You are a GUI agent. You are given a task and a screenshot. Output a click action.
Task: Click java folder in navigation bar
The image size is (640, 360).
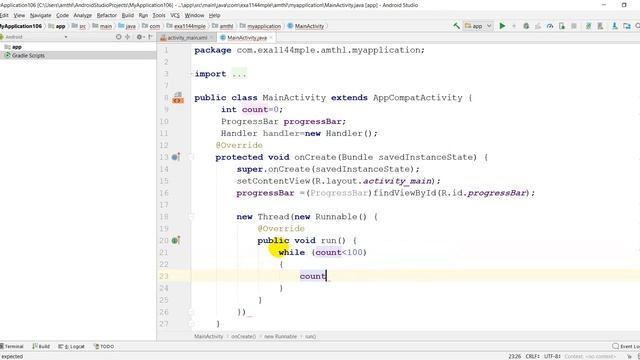(127, 26)
